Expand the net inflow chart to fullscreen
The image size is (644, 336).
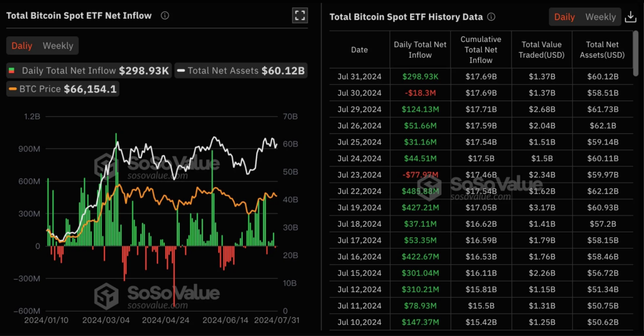[300, 16]
